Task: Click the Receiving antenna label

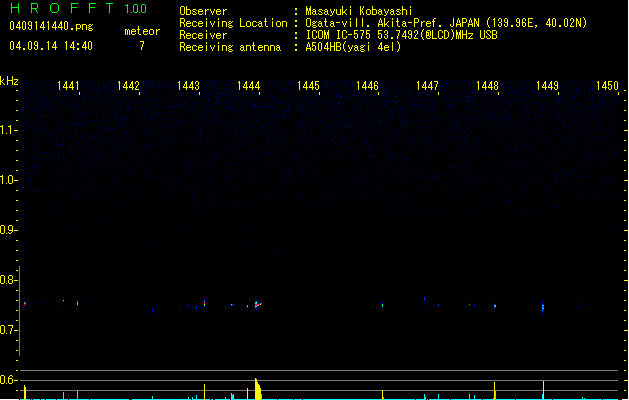Action: (x=230, y=47)
